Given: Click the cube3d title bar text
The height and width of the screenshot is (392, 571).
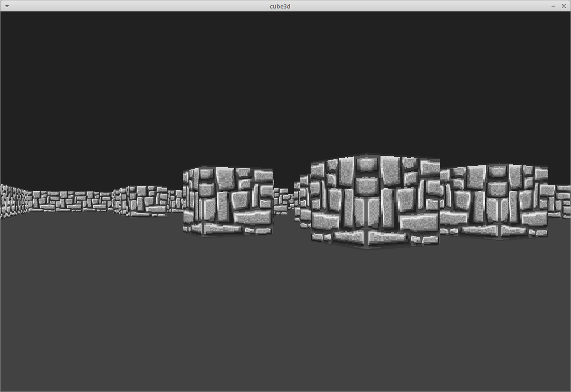Looking at the screenshot, I should click(x=280, y=6).
